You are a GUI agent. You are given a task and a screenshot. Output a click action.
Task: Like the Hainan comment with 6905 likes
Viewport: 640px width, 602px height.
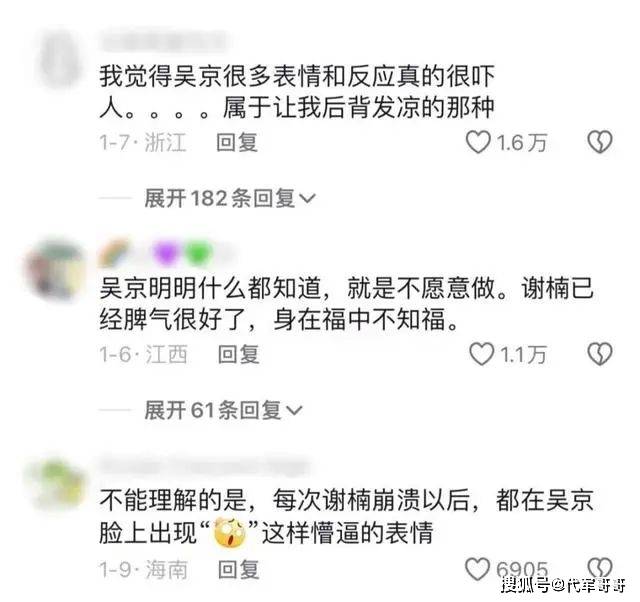coord(478,569)
